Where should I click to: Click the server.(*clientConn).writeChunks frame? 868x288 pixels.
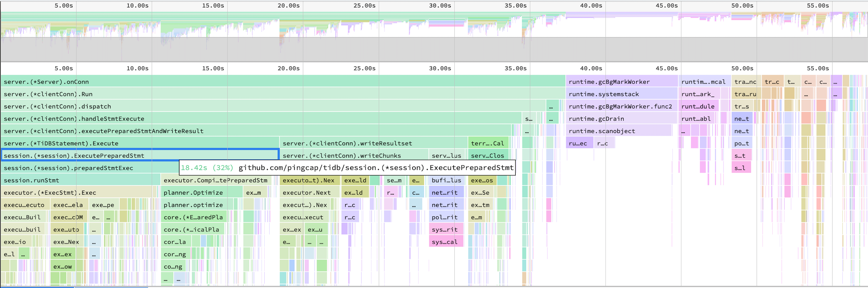pyautogui.click(x=341, y=155)
